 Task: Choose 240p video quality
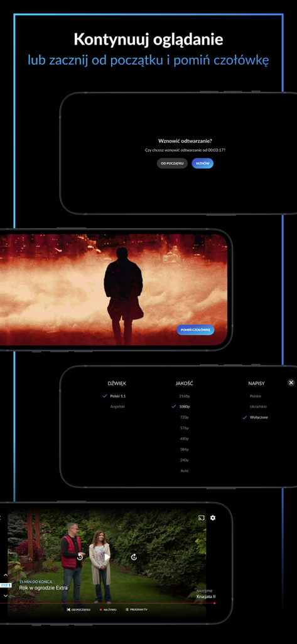[185, 460]
